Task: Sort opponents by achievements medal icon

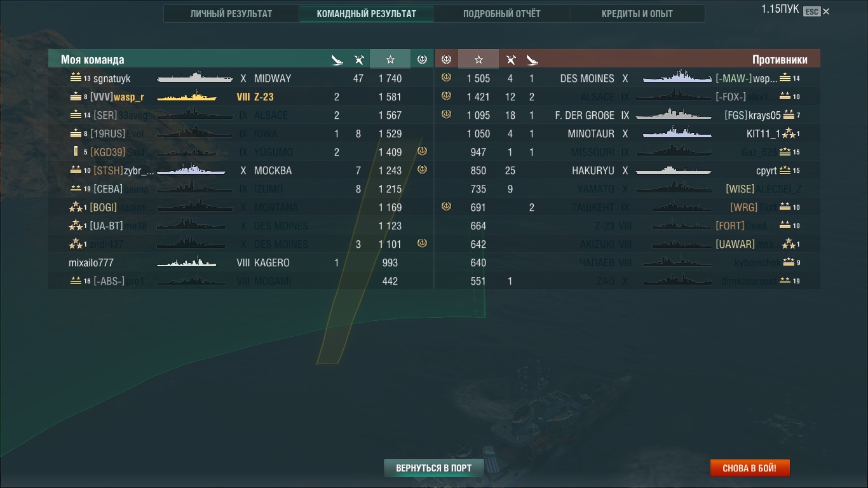Action: 446,59
